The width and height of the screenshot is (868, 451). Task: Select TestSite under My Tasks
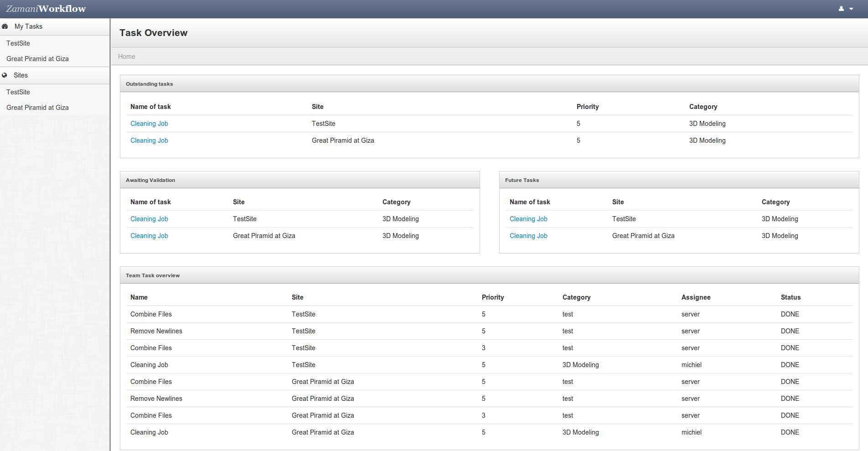[x=18, y=43]
